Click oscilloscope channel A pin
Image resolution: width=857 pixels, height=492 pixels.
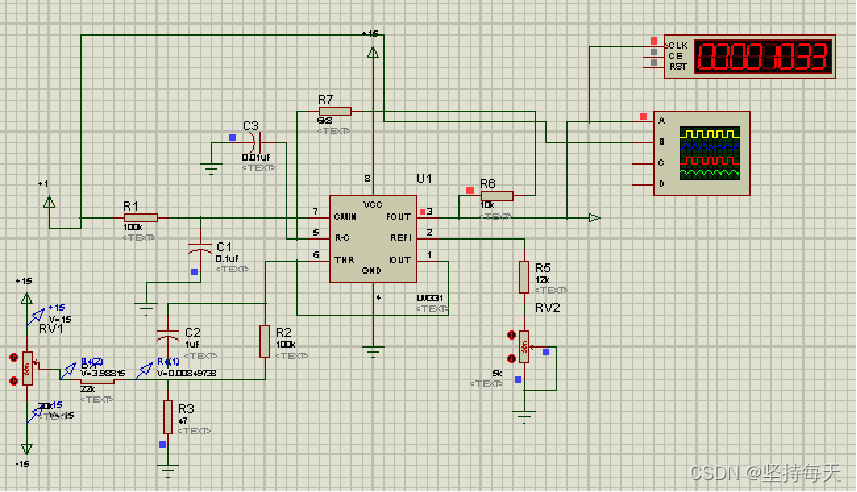click(643, 121)
